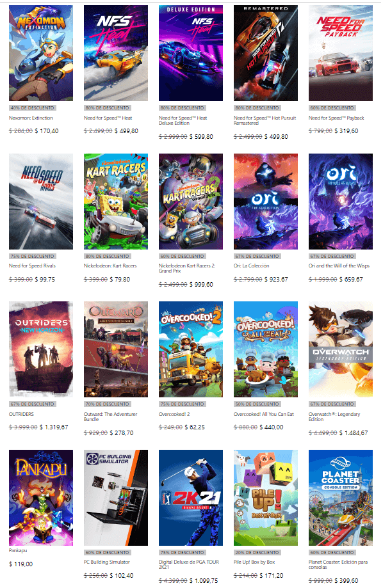Click the Ori and the Will of the Wisps title

[x=339, y=266]
